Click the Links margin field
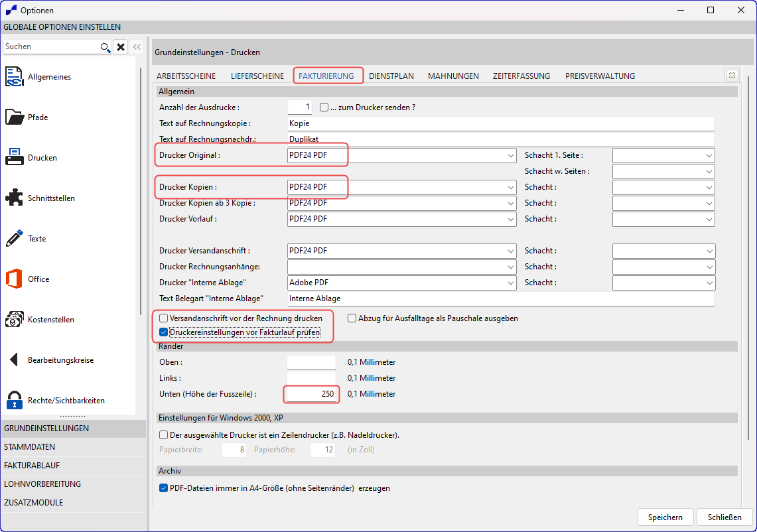The image size is (757, 532). point(311,379)
